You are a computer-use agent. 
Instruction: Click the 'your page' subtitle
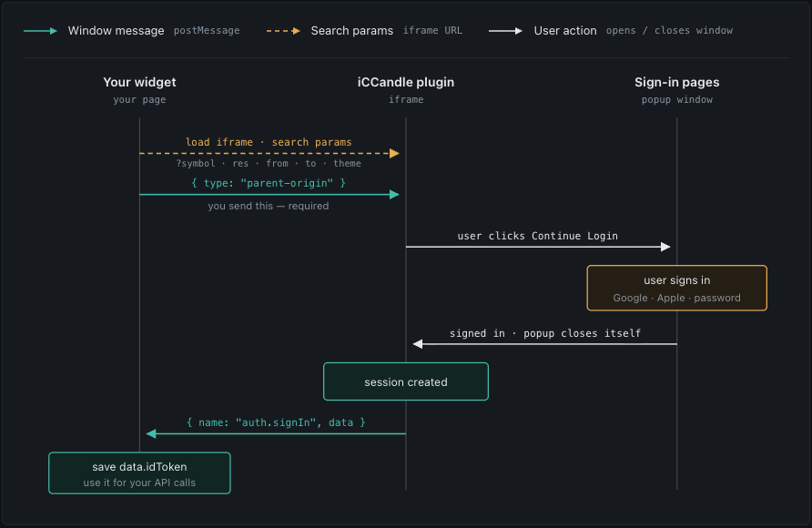click(x=139, y=99)
